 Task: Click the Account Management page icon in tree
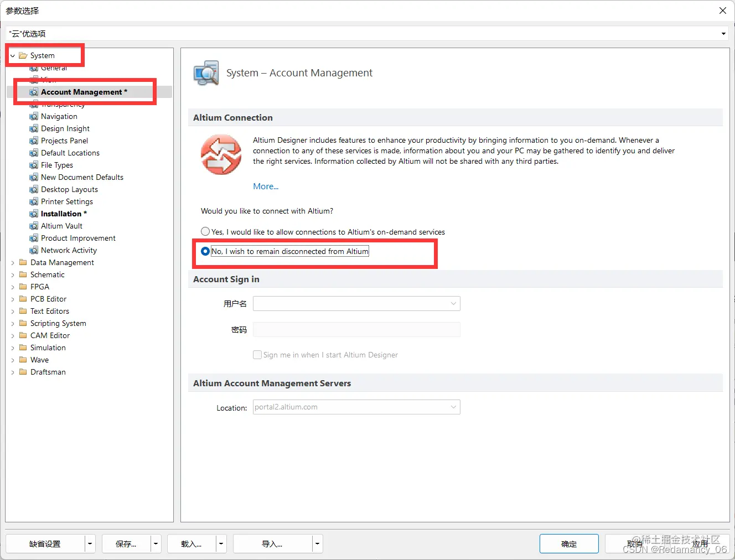tap(34, 92)
